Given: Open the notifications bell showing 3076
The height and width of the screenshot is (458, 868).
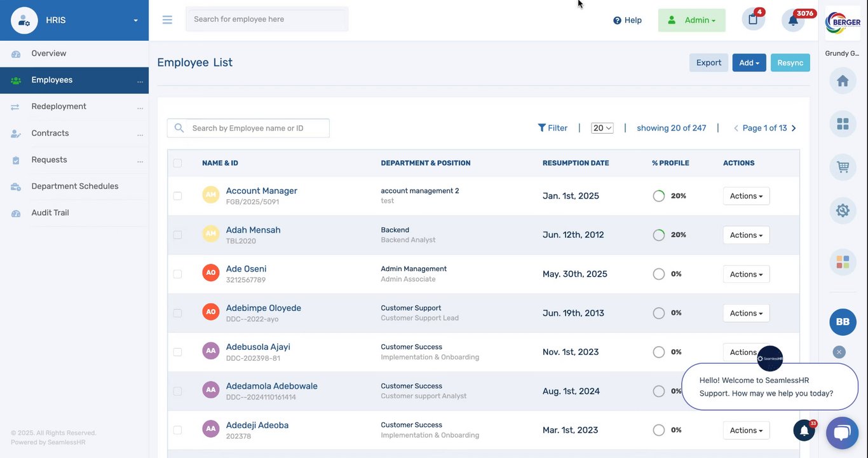Looking at the screenshot, I should (x=793, y=20).
